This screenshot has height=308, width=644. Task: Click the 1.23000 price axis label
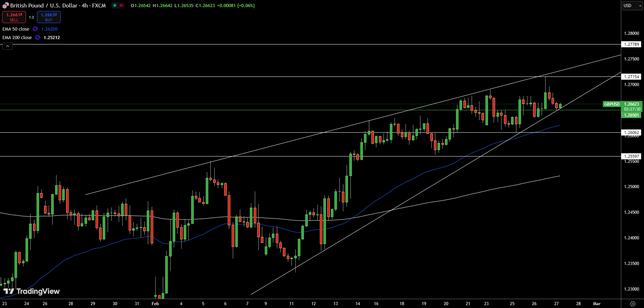(632, 289)
